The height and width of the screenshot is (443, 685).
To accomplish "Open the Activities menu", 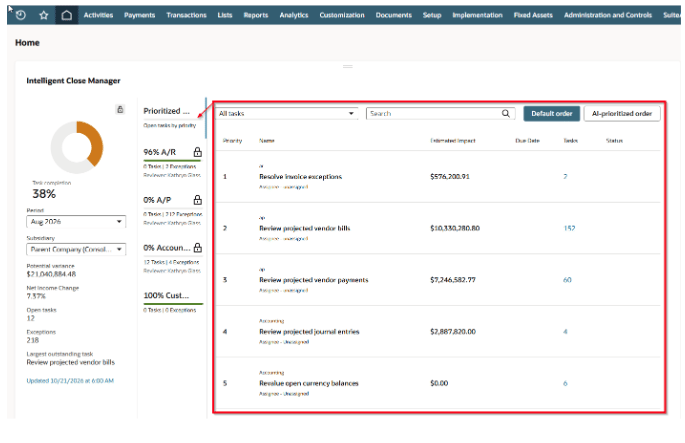I will coord(98,15).
